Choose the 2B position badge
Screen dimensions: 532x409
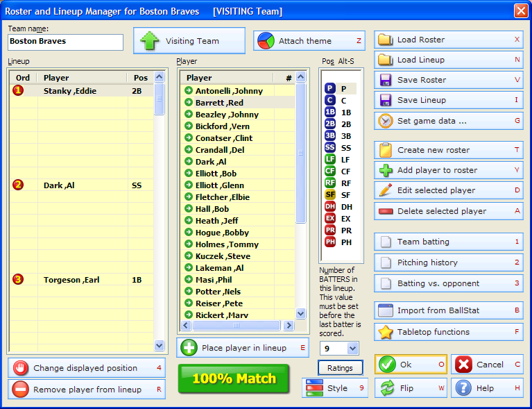(329, 124)
